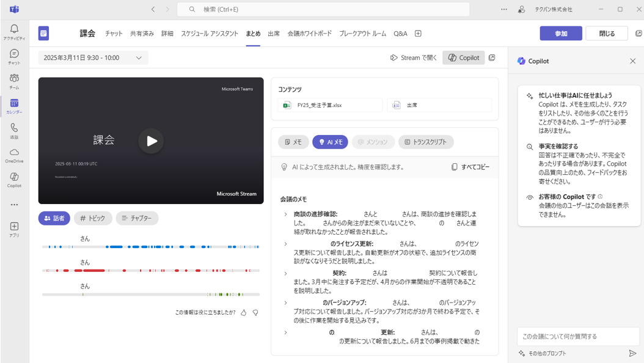
Task: Open the Q&A tab
Action: click(400, 34)
